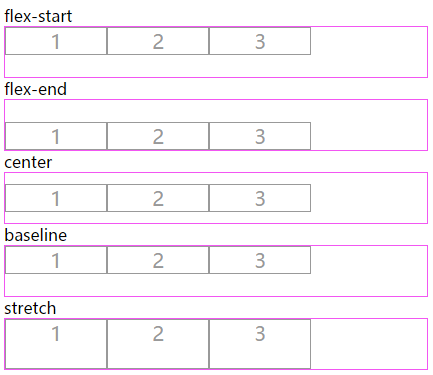The height and width of the screenshot is (375, 433).
Task: Click box 1 in the flex-end container
Action: tap(56, 136)
